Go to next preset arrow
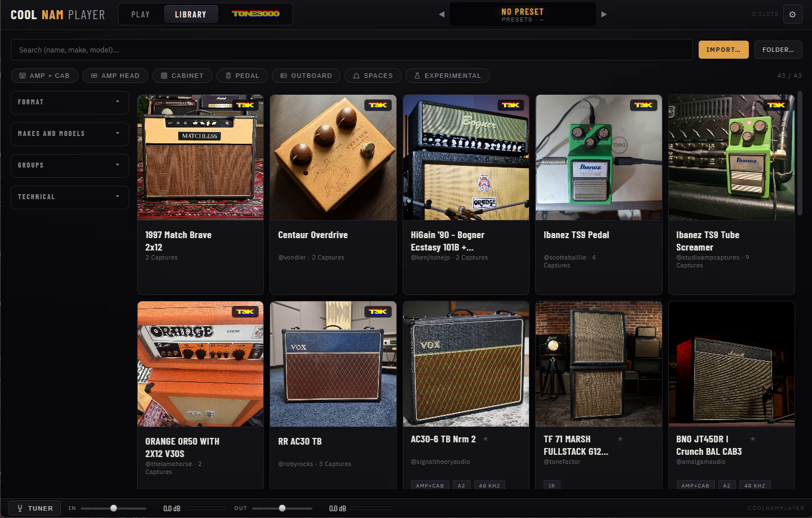The width and height of the screenshot is (812, 518). click(x=604, y=14)
